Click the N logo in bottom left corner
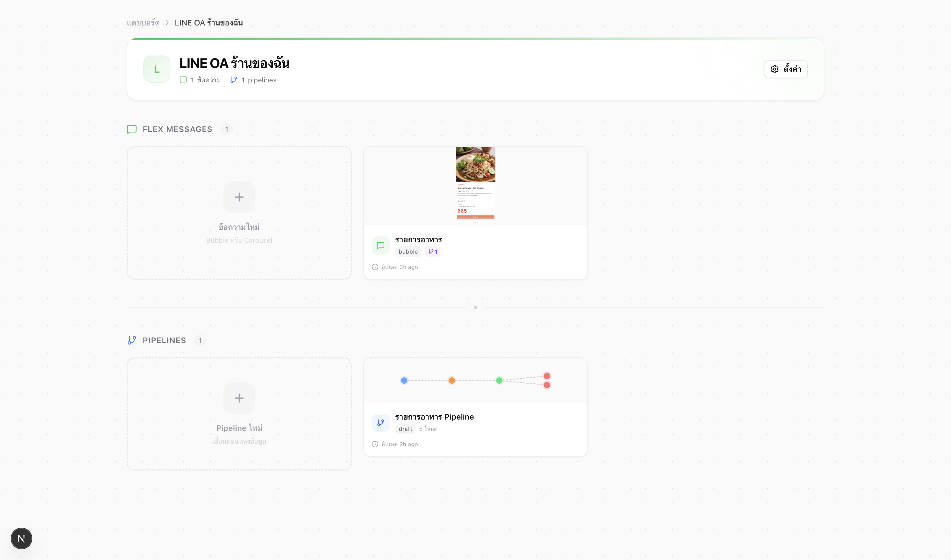 (21, 538)
